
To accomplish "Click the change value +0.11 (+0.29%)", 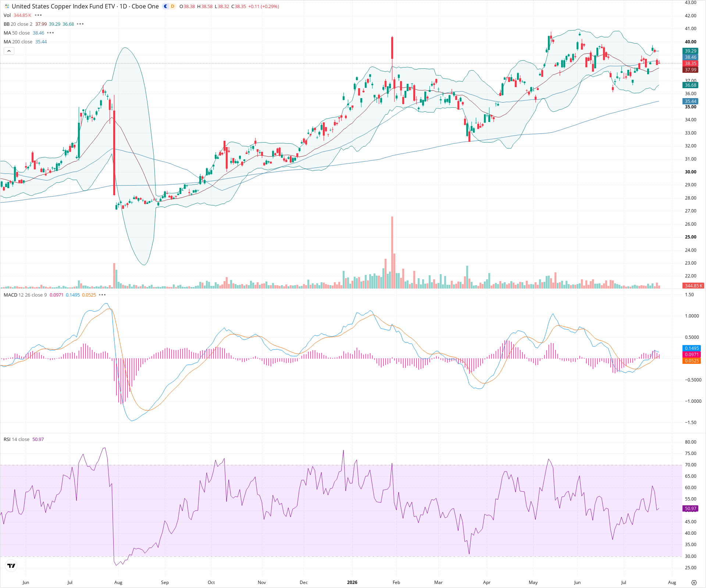I will [264, 7].
